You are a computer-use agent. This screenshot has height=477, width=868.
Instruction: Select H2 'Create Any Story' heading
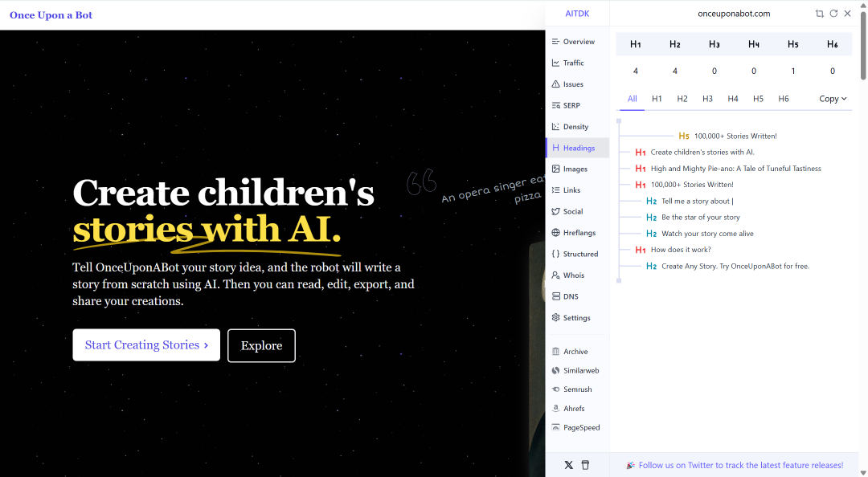pyautogui.click(x=727, y=266)
